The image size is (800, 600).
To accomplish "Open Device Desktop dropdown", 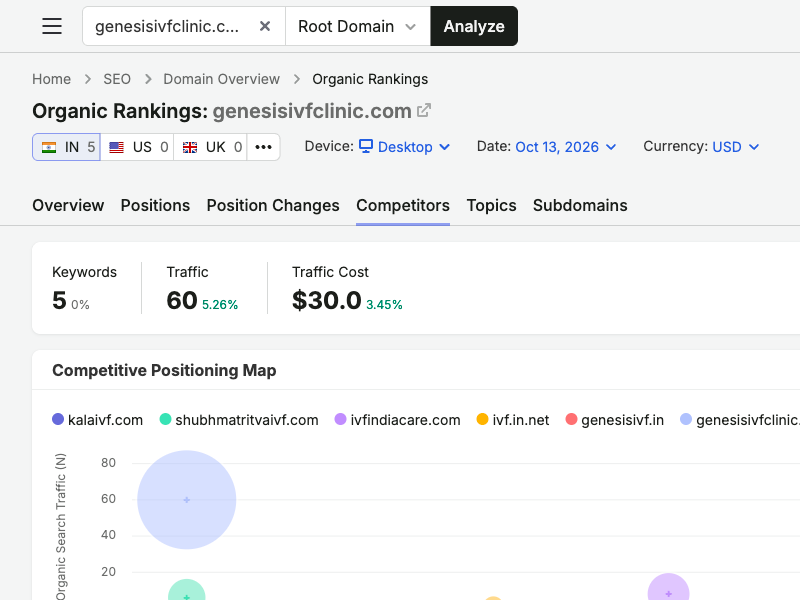I will pyautogui.click(x=405, y=147).
